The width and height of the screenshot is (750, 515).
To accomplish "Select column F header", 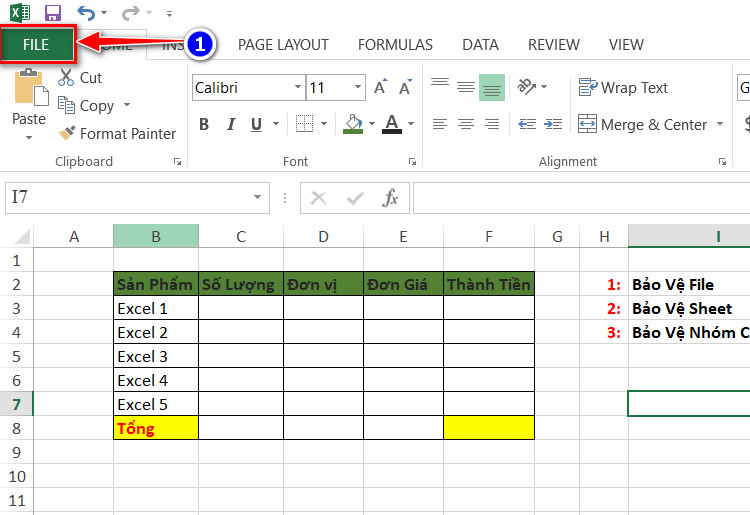I will coord(489,236).
